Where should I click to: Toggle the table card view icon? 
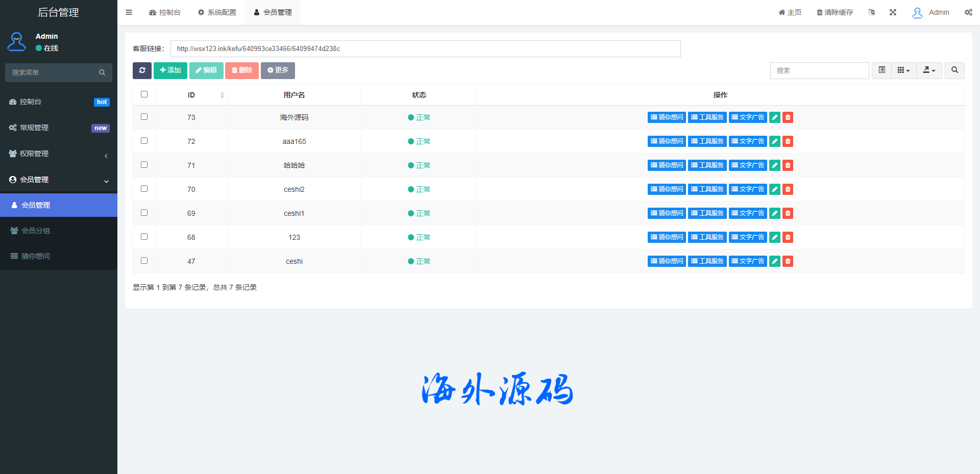click(881, 70)
